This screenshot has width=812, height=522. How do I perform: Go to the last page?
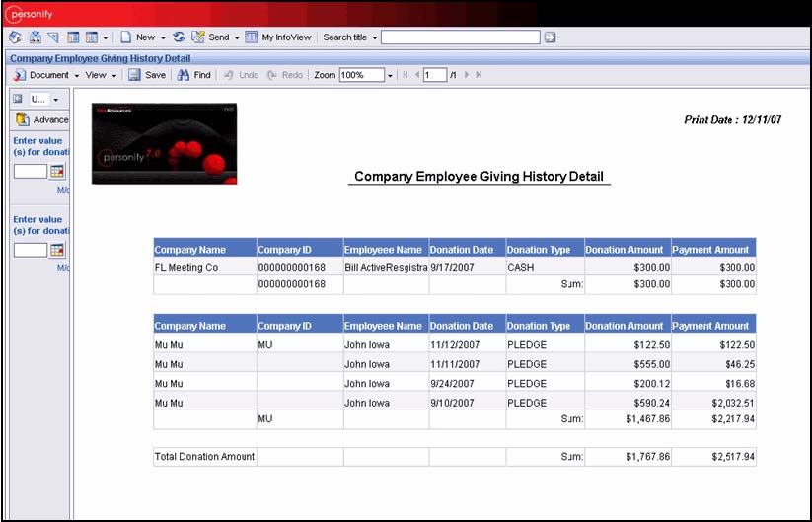[479, 75]
